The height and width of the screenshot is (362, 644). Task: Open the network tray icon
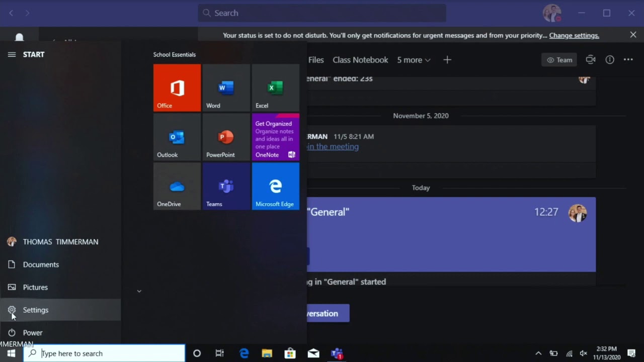pyautogui.click(x=569, y=353)
